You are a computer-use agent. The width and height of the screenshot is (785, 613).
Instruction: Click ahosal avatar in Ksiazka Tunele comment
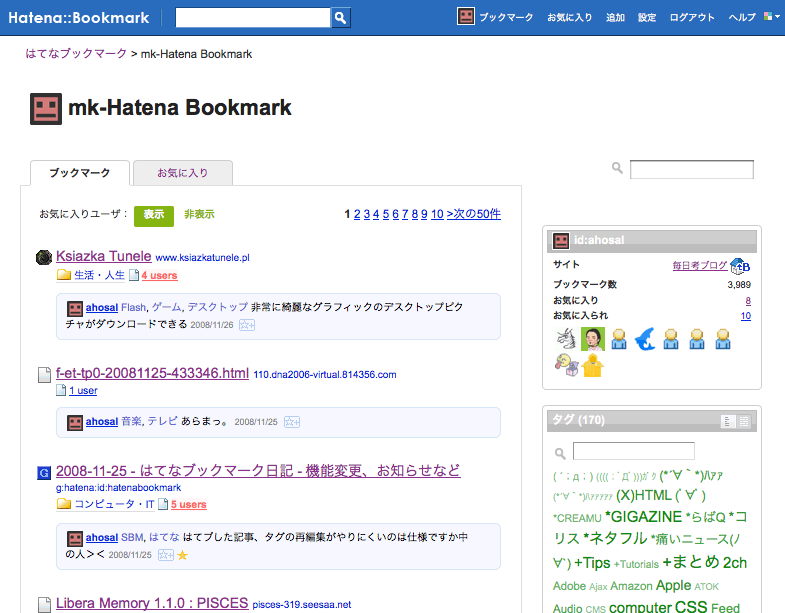(75, 308)
